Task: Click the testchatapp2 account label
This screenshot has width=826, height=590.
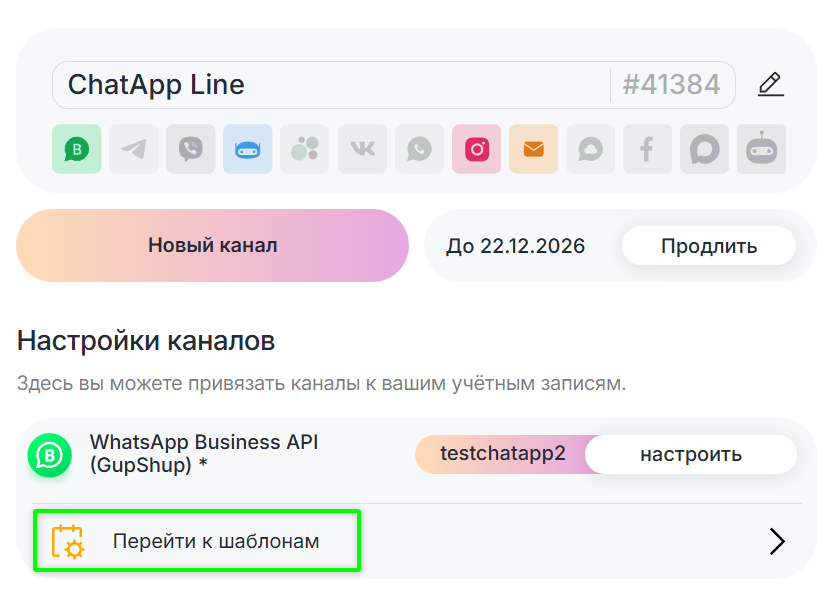Action: pyautogui.click(x=502, y=454)
